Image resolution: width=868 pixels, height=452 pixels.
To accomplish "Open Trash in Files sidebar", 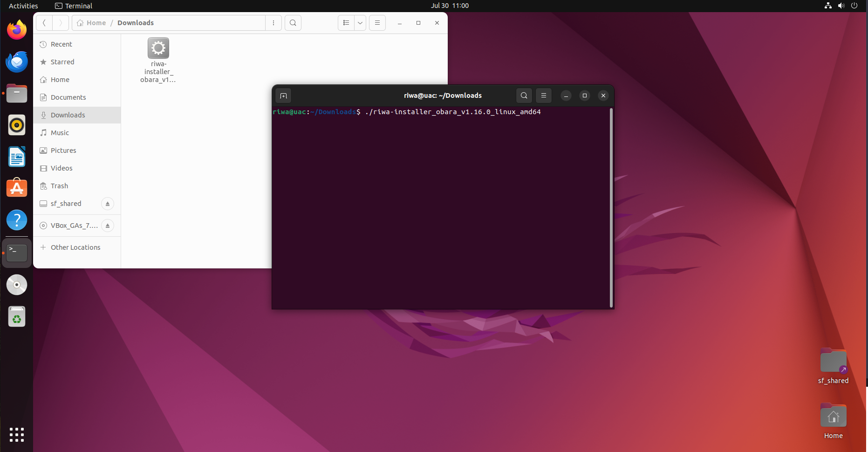I will coord(77,186).
